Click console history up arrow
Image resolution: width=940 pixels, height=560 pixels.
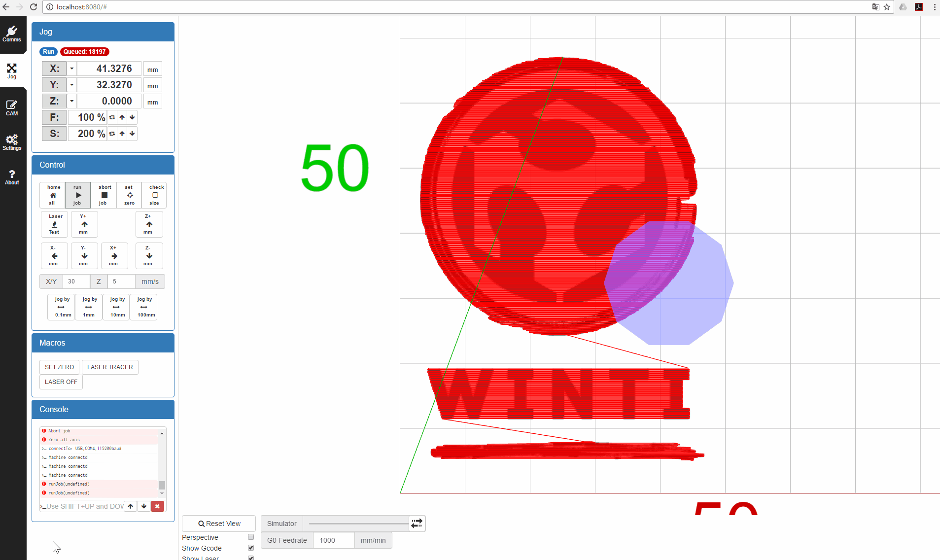point(130,506)
